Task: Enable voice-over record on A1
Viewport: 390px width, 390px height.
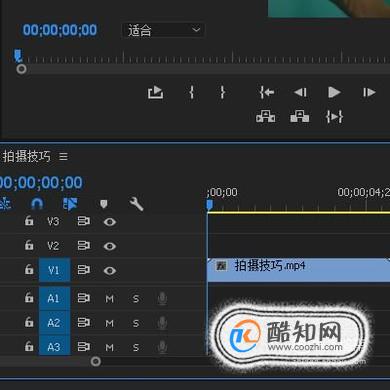Action: tap(162, 299)
